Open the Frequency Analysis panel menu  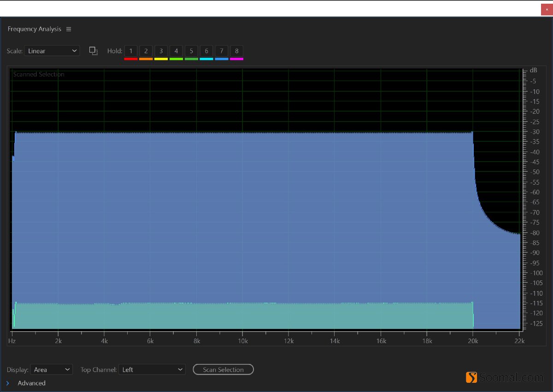click(x=69, y=29)
